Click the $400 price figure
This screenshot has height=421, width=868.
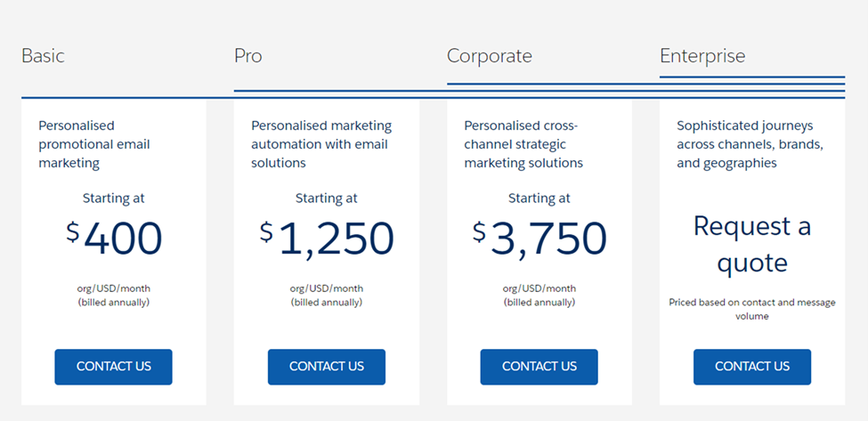pyautogui.click(x=114, y=239)
